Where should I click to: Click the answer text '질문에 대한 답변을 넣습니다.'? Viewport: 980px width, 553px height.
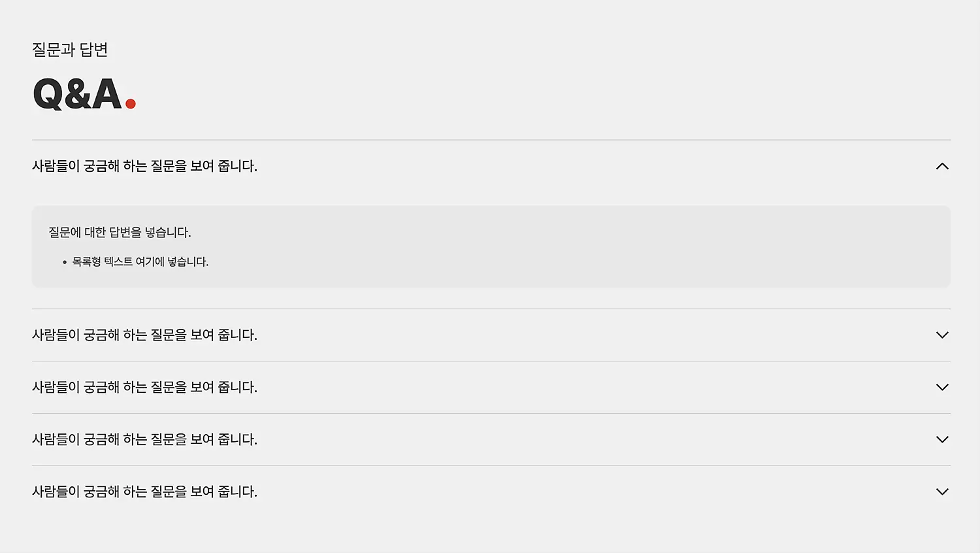120,232
